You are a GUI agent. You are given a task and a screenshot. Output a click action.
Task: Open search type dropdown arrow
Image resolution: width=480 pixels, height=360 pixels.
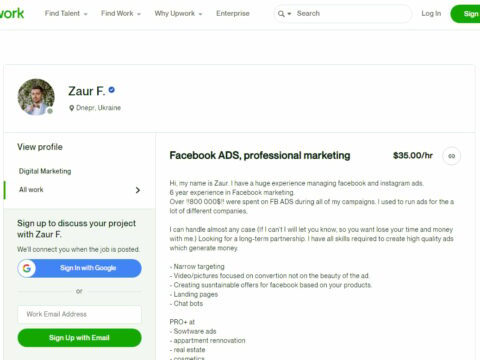pyautogui.click(x=289, y=14)
